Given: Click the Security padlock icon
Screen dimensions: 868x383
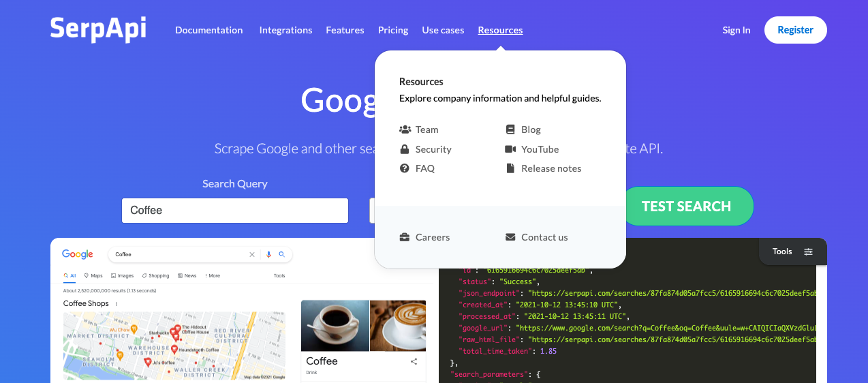Looking at the screenshot, I should (x=405, y=149).
